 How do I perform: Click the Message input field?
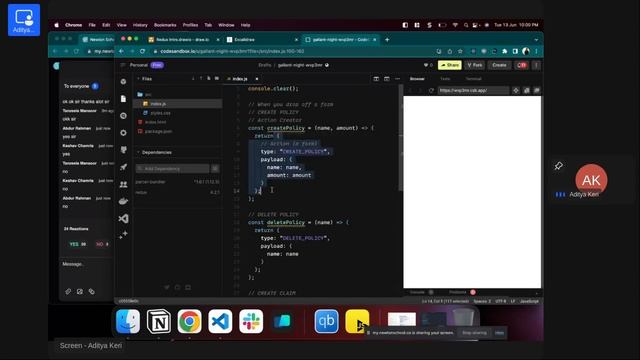point(86,271)
